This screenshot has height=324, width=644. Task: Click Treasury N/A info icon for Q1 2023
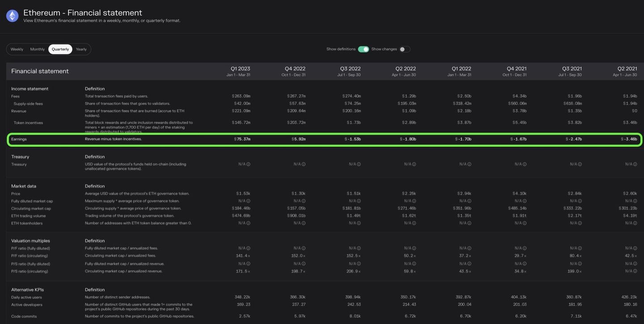click(x=248, y=164)
